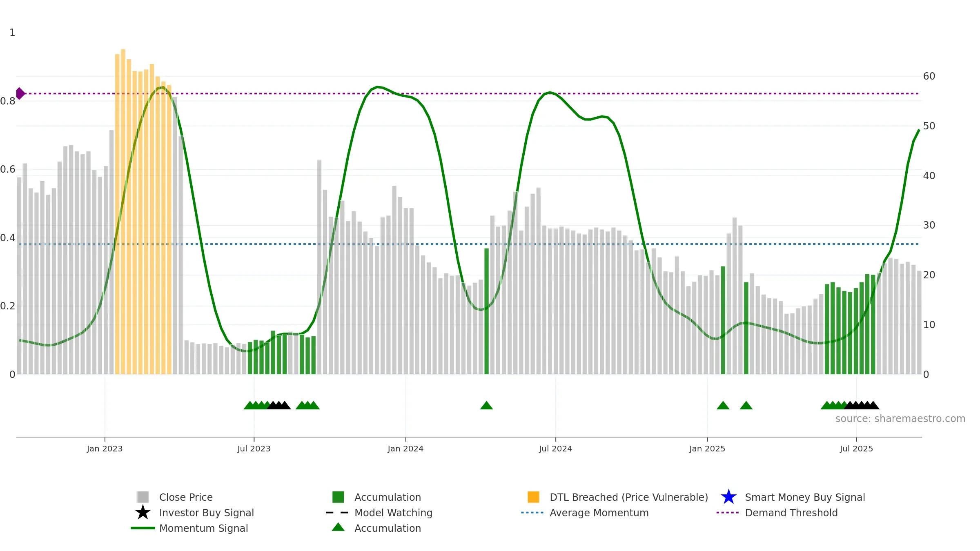
Task: Click the green Accumulation triangle legend icon
Action: (x=338, y=527)
